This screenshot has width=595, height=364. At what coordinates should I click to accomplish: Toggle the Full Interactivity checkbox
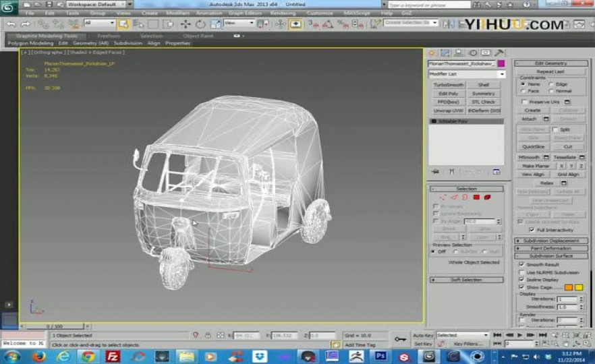(x=532, y=230)
